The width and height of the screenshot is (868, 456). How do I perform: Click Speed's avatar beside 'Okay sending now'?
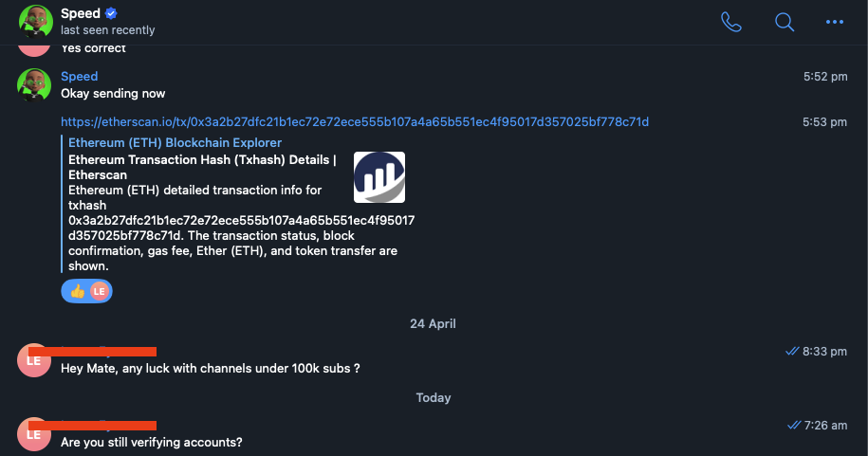coord(34,84)
